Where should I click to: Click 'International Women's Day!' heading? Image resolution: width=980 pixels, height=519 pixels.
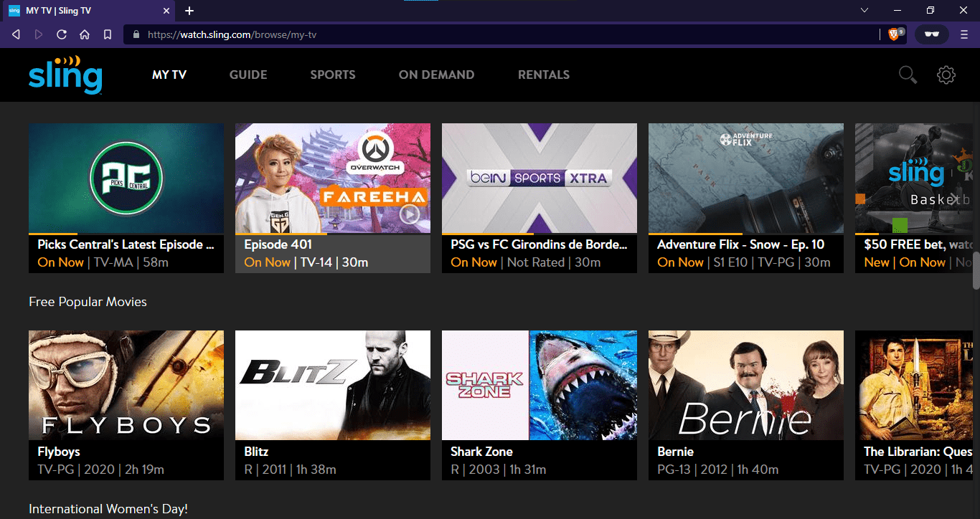click(108, 510)
